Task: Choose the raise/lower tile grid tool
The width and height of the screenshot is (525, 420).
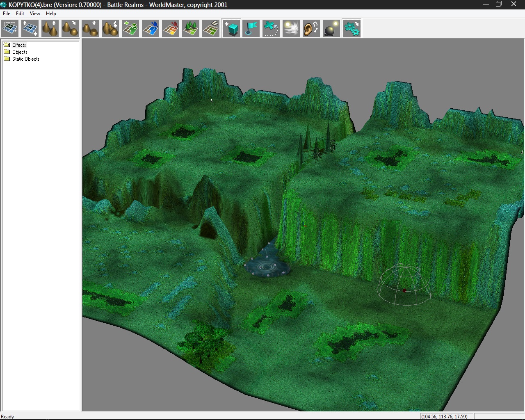Action: (x=30, y=29)
